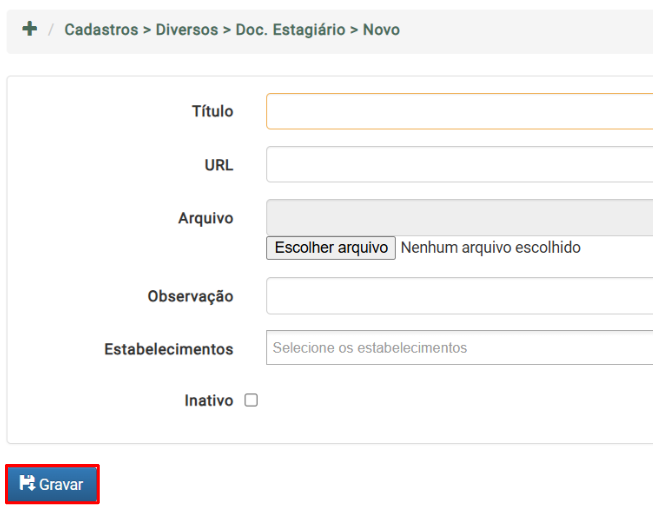Open the Estabelecimentos selection box
653x512 pixels.
[x=459, y=347]
